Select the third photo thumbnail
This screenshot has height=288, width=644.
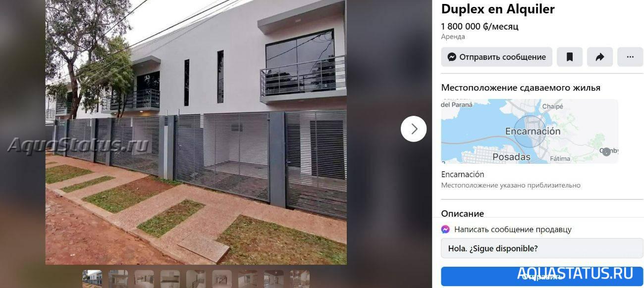(144, 279)
